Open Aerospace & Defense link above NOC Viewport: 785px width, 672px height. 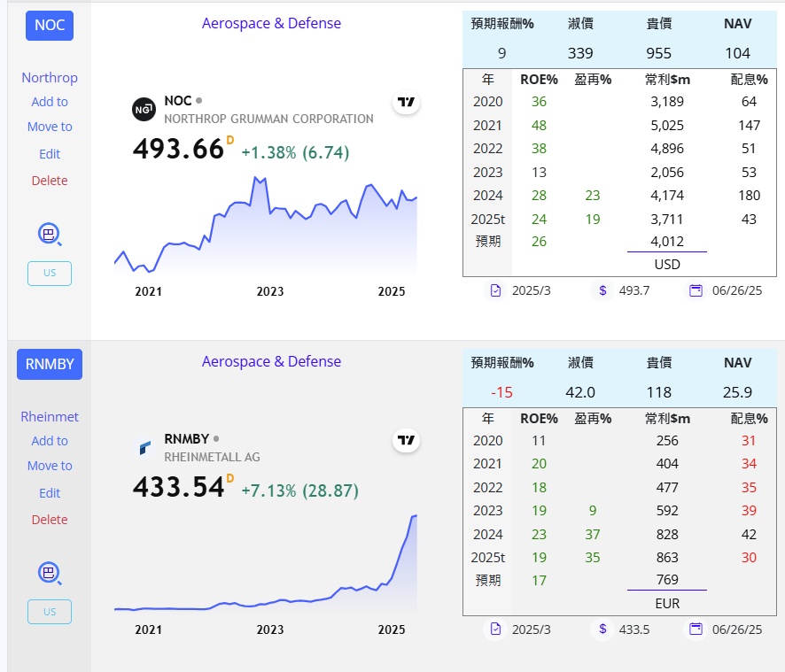(x=271, y=23)
